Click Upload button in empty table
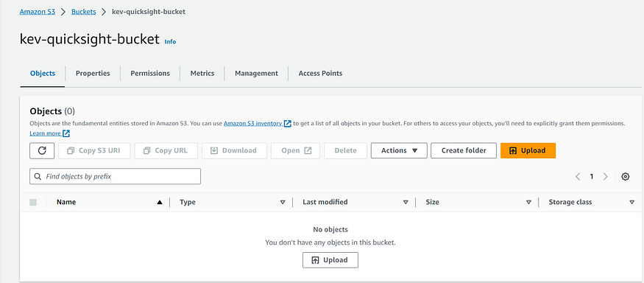This screenshot has height=283, width=644. pos(330,260)
